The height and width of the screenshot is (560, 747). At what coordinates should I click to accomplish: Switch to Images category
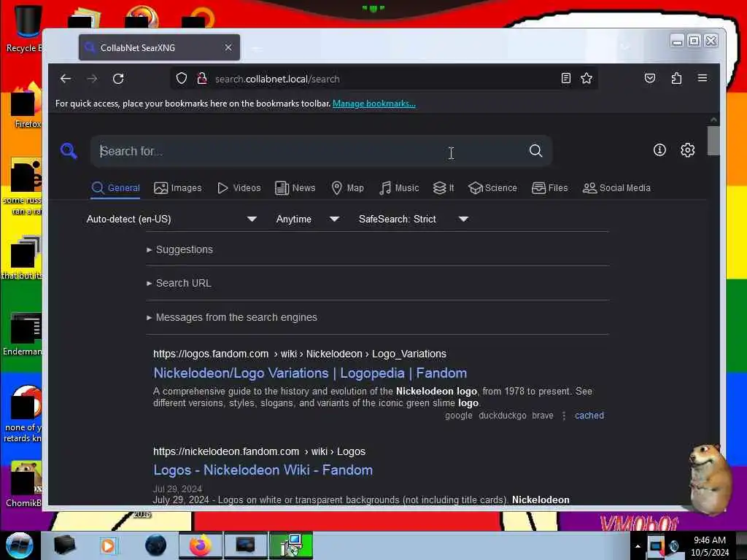[x=178, y=188]
